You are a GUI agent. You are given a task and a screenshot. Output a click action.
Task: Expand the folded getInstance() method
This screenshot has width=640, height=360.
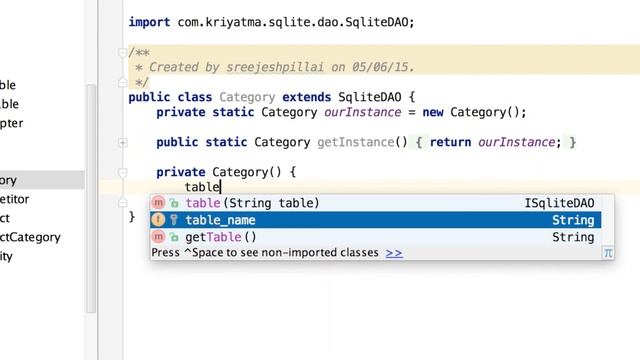(122, 142)
